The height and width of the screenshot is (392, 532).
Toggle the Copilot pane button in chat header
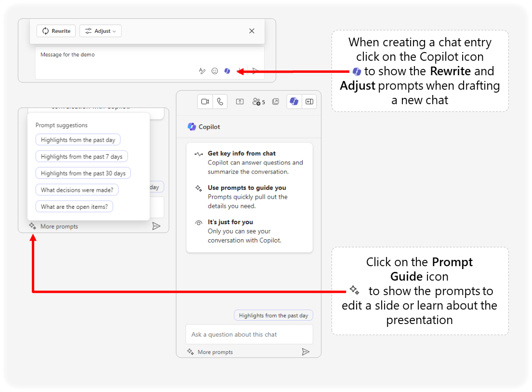(294, 102)
